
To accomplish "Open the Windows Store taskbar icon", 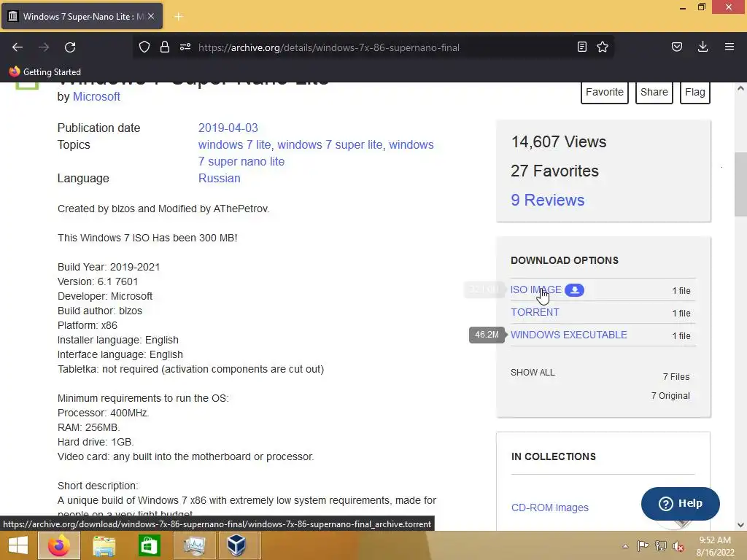I will click(x=149, y=545).
